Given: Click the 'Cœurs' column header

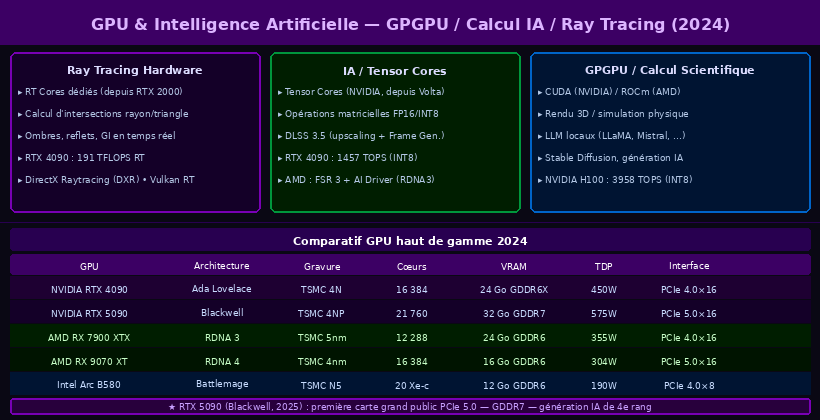Looking at the screenshot, I should click(412, 267).
